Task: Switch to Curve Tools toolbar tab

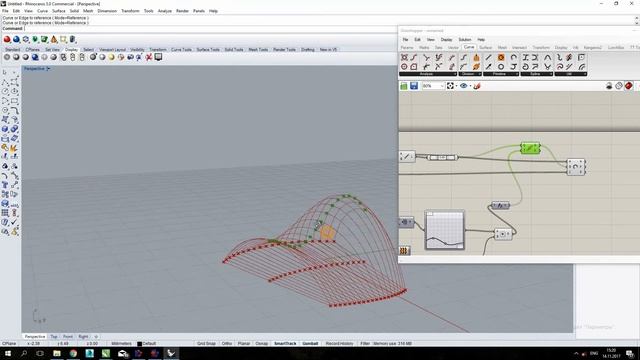Action: coord(181,49)
